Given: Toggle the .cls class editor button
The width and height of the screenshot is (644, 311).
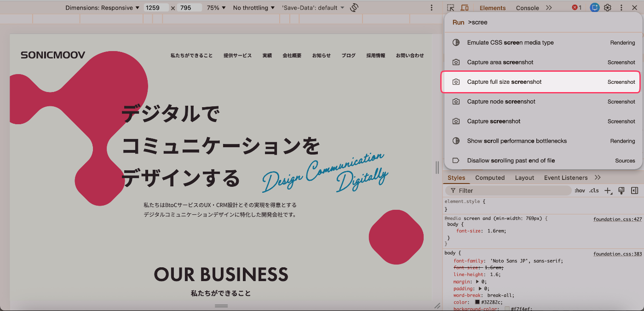Looking at the screenshot, I should point(594,190).
